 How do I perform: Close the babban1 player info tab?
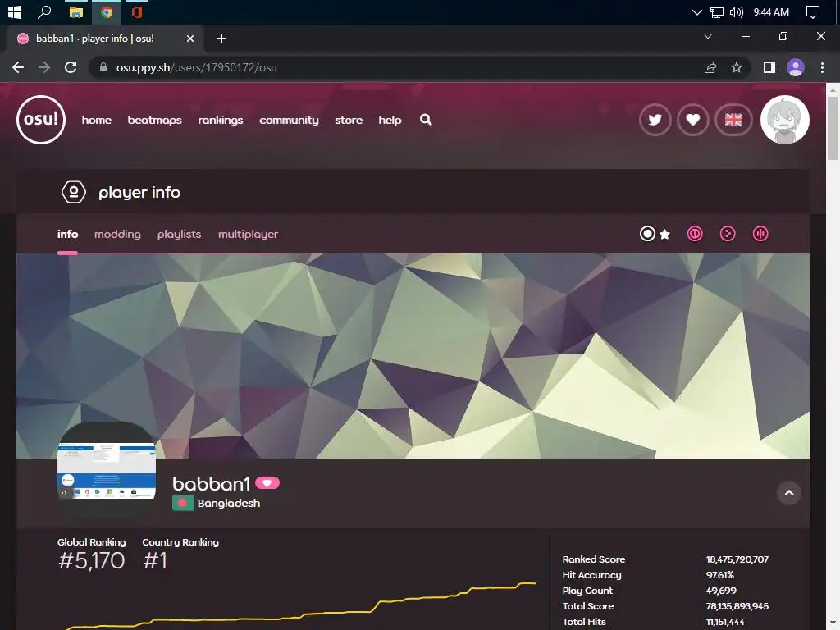click(190, 39)
